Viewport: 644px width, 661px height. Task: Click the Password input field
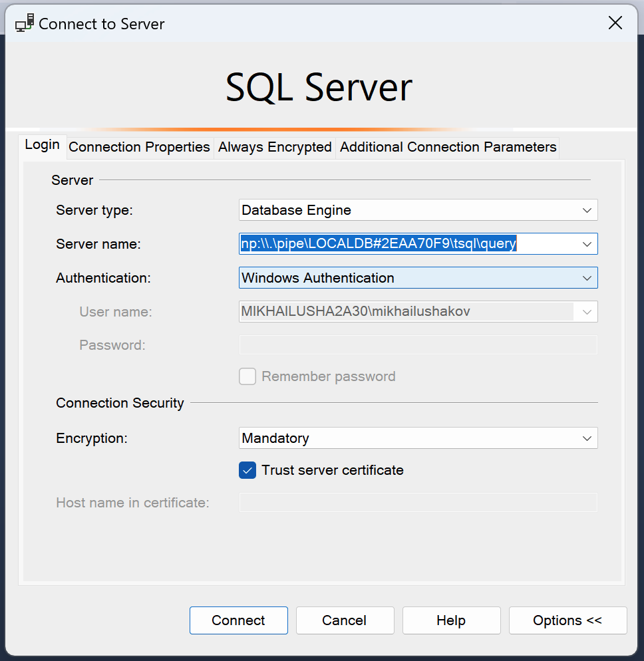click(x=418, y=345)
